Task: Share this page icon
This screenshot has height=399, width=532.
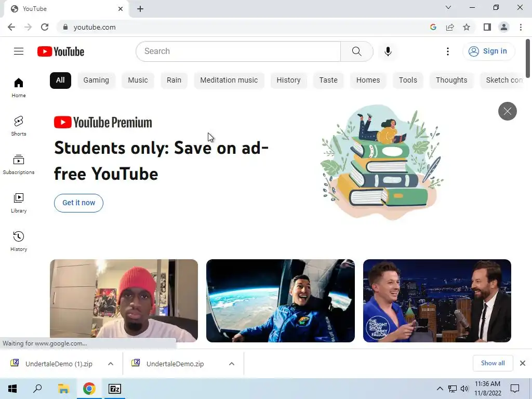Action: point(450,27)
